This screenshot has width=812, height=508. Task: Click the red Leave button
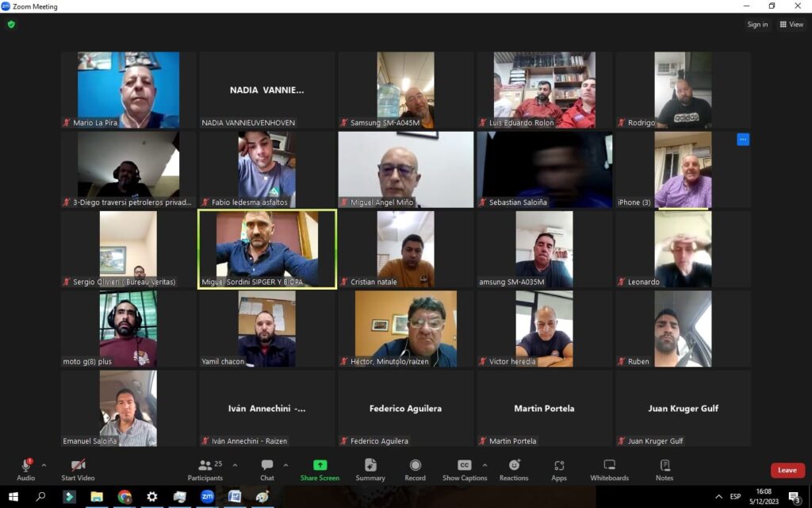tap(787, 470)
